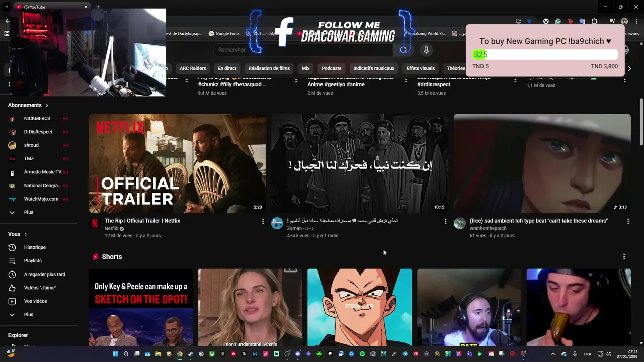Click the NICKMERCS subscription avatar
644x362 pixels.
[12, 119]
